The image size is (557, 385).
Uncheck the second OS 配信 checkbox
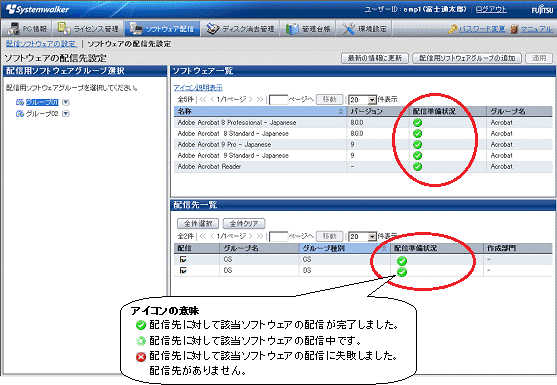click(183, 270)
